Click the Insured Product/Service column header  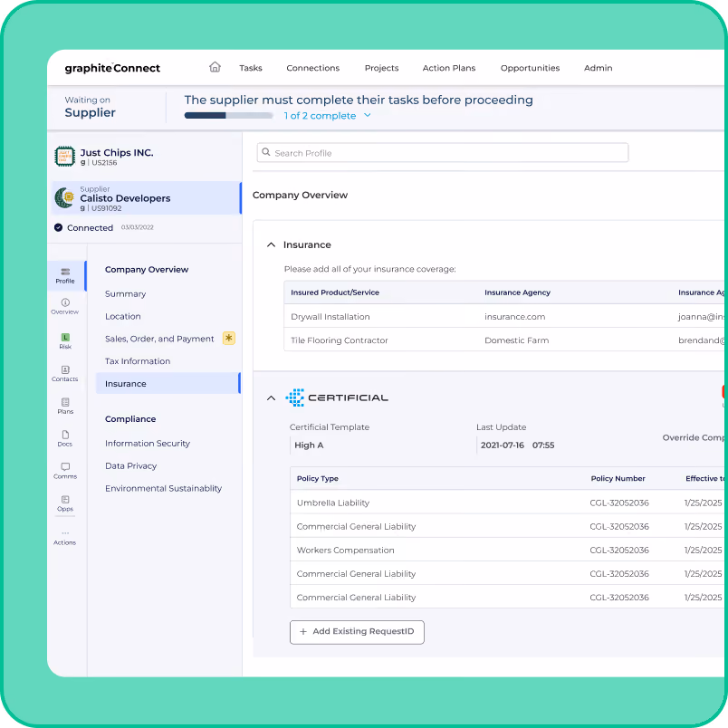(335, 292)
